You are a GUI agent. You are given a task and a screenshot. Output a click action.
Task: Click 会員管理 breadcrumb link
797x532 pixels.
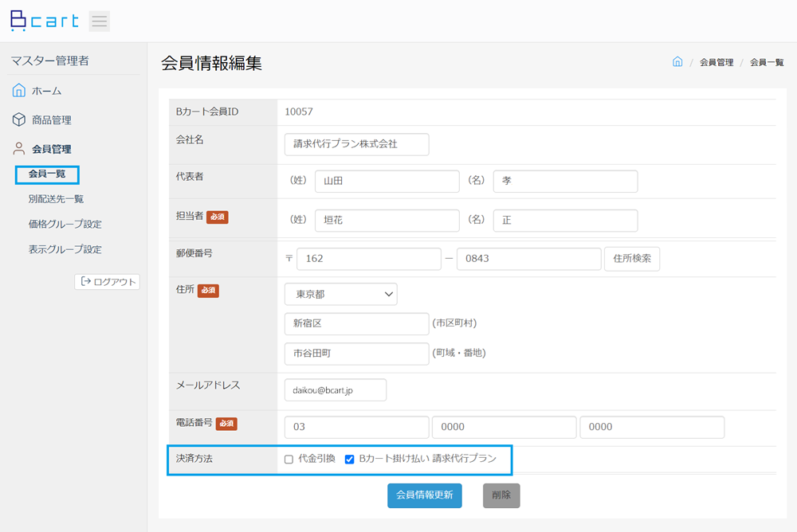tap(717, 62)
